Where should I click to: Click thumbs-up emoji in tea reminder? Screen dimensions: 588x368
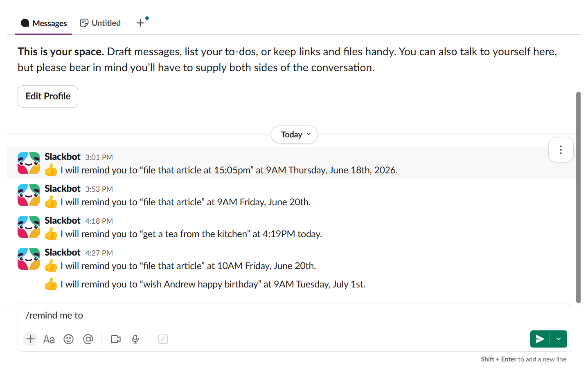(x=51, y=234)
